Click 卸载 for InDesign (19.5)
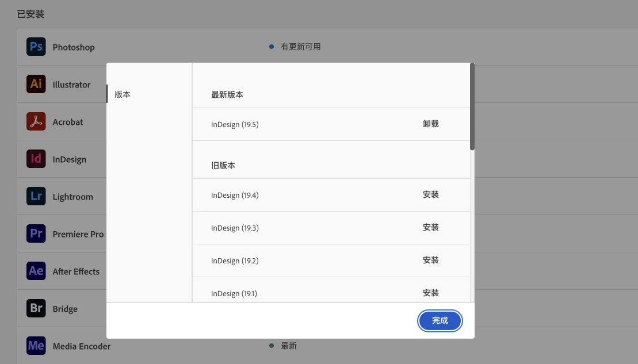638x364 pixels. pos(430,124)
